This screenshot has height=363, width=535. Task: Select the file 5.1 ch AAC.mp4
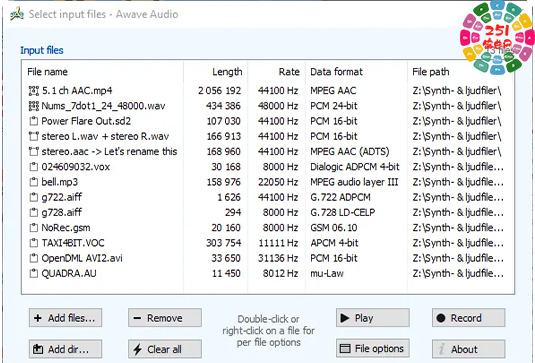tap(77, 91)
